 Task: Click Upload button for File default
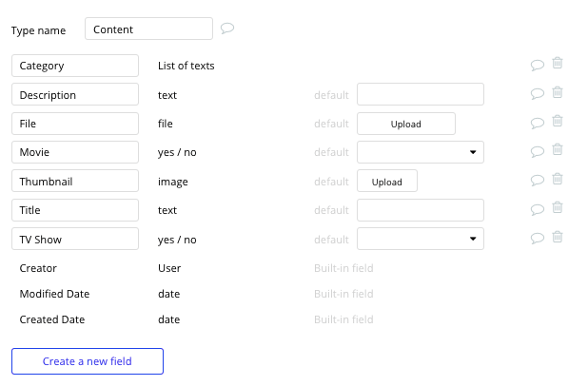(x=406, y=124)
